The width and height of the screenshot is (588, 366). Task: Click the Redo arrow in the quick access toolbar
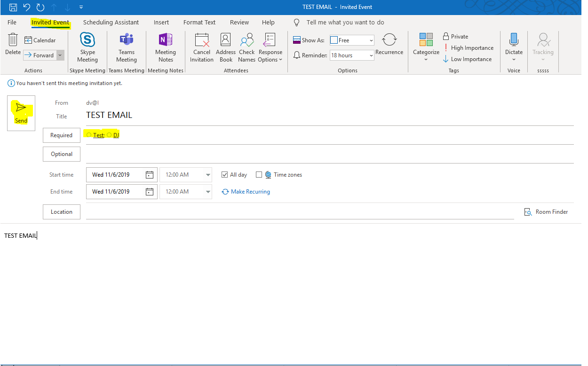pyautogui.click(x=40, y=7)
